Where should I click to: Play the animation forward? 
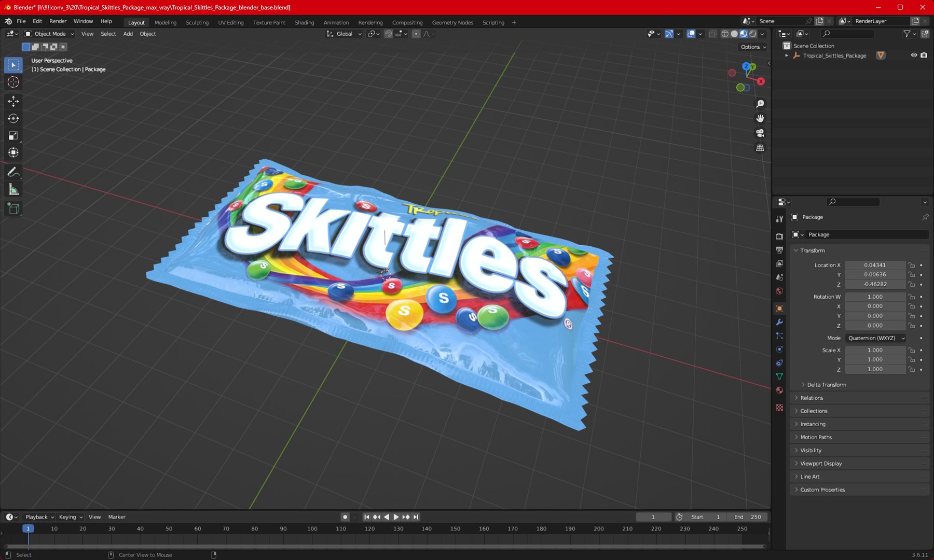396,517
